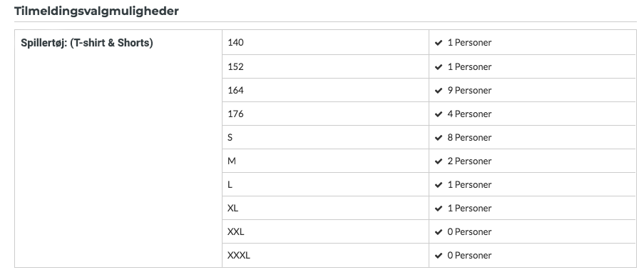The height and width of the screenshot is (275, 644).
Task: Click the checkmark icon in the XL row
Action: pyautogui.click(x=438, y=209)
